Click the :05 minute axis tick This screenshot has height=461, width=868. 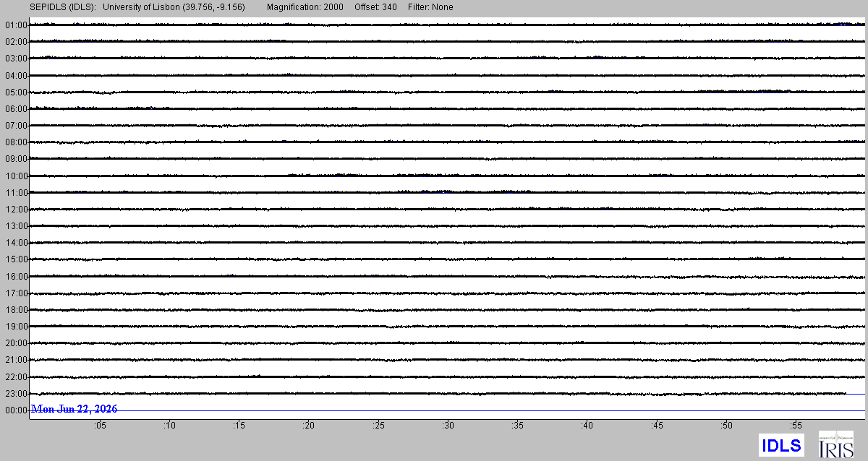pos(100,426)
